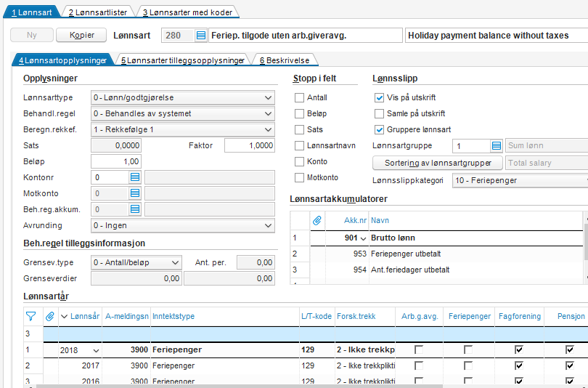The image size is (588, 388).
Task: Click the Norwegian Lønnsart name field
Action: 306,36
